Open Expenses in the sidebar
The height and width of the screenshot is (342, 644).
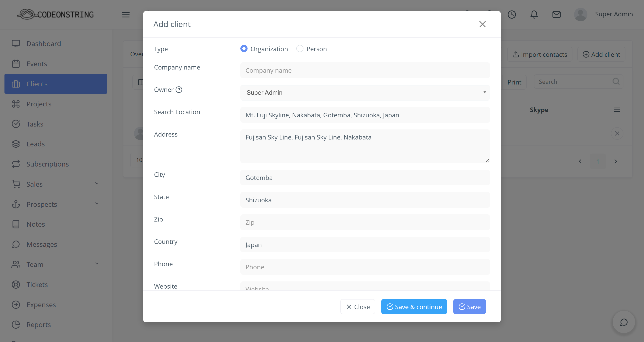(56, 304)
